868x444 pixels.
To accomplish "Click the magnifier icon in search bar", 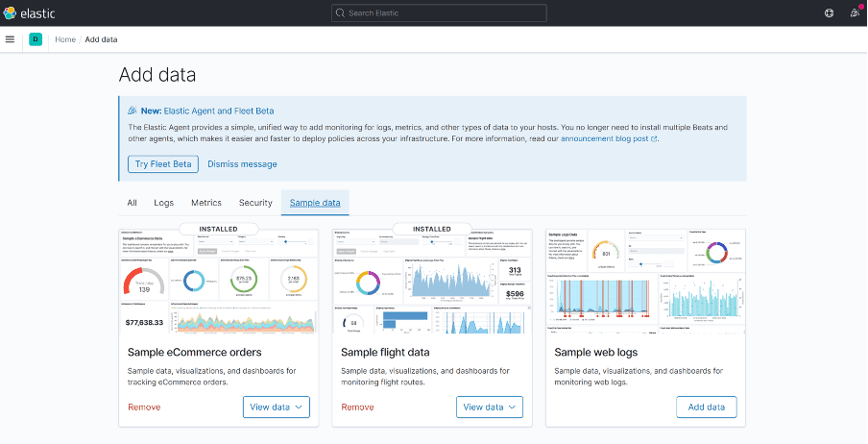I will (x=341, y=13).
